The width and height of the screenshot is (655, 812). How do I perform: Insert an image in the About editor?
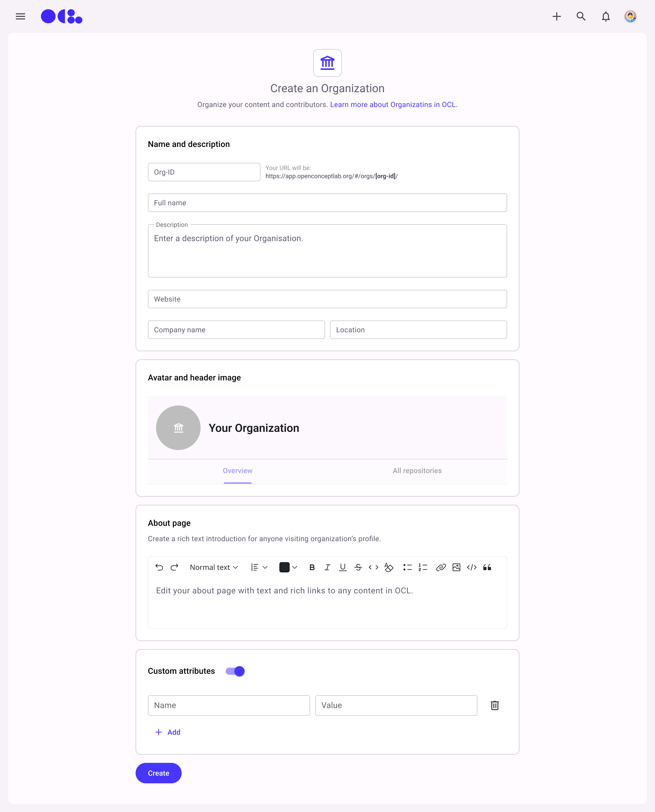[x=456, y=567]
